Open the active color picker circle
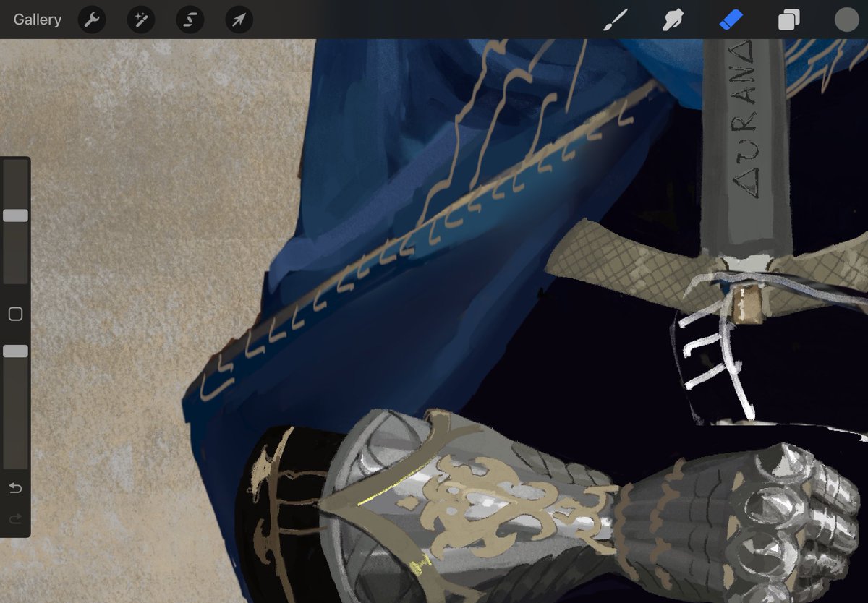Viewport: 868px width, 603px height. click(846, 20)
